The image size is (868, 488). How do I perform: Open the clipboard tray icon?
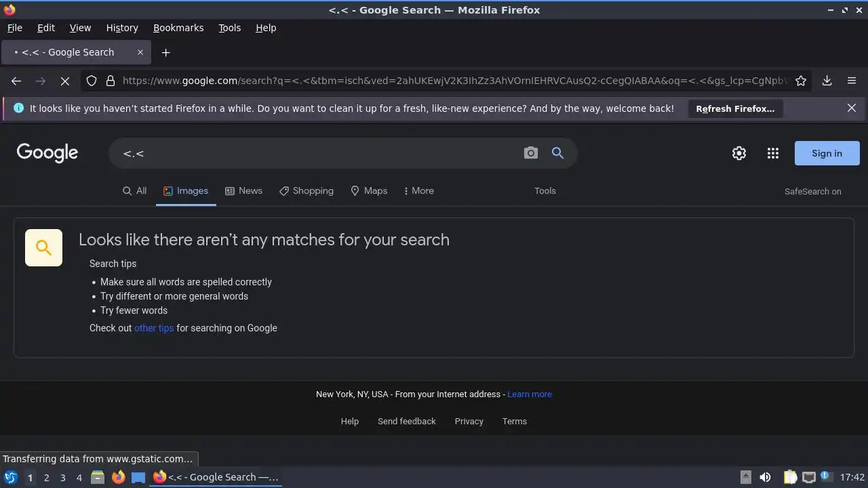(790, 477)
